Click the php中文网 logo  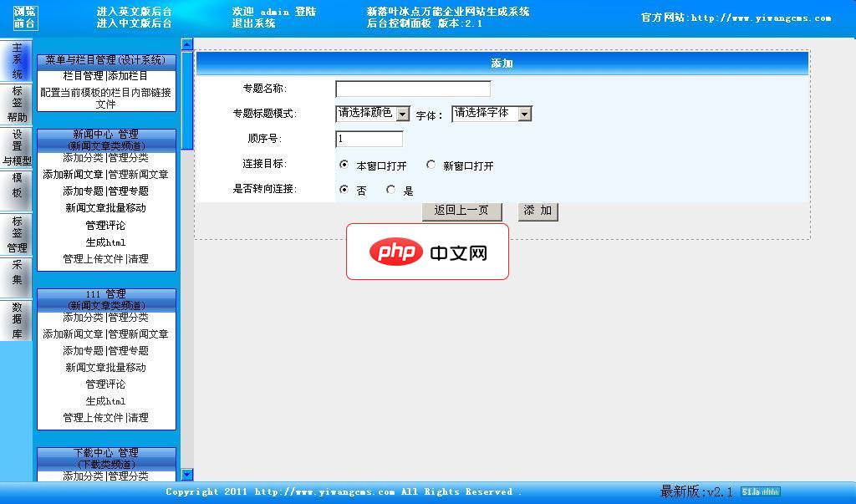click(427, 251)
